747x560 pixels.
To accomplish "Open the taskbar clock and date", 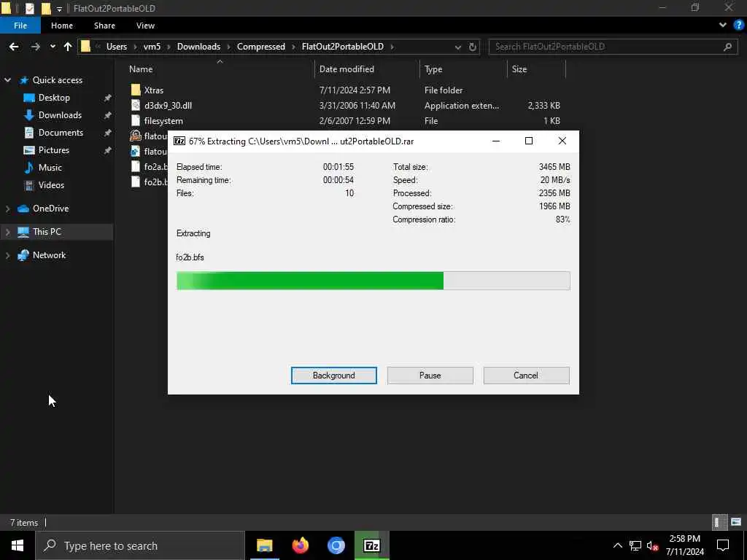I will click(x=684, y=545).
